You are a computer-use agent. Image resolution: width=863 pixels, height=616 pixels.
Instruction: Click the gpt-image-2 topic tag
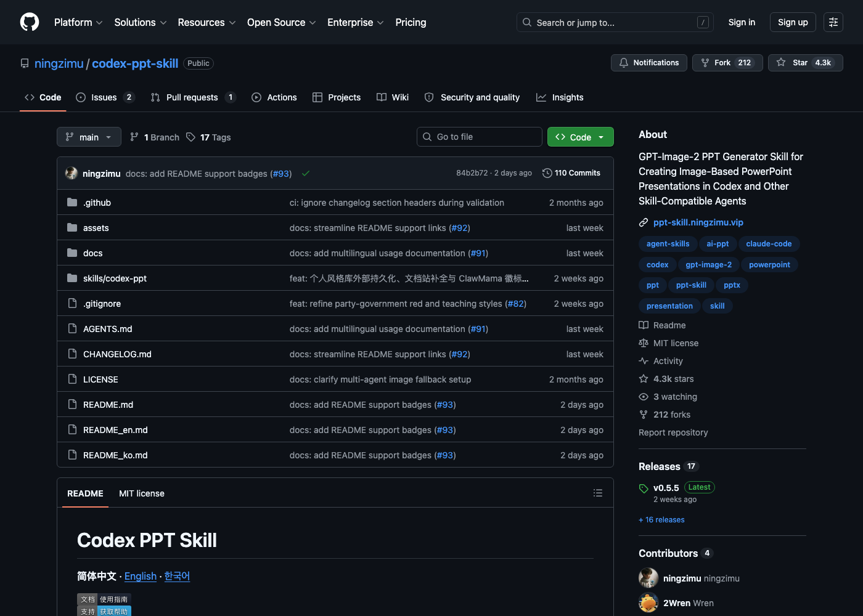709,265
